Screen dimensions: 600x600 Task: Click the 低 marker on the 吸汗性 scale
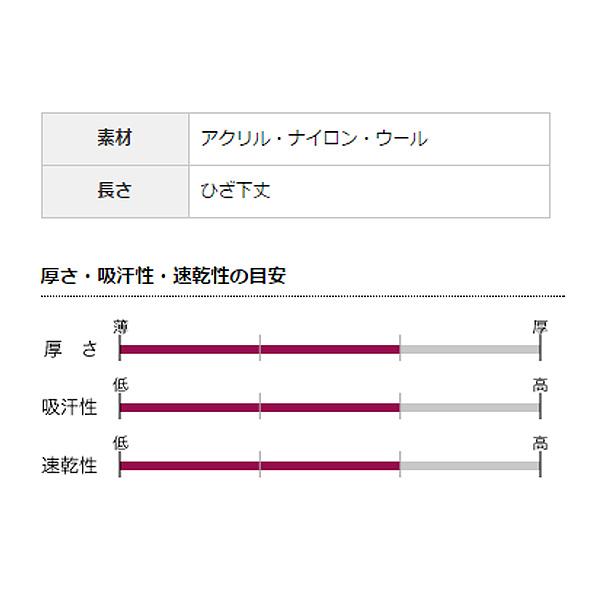pyautogui.click(x=121, y=385)
